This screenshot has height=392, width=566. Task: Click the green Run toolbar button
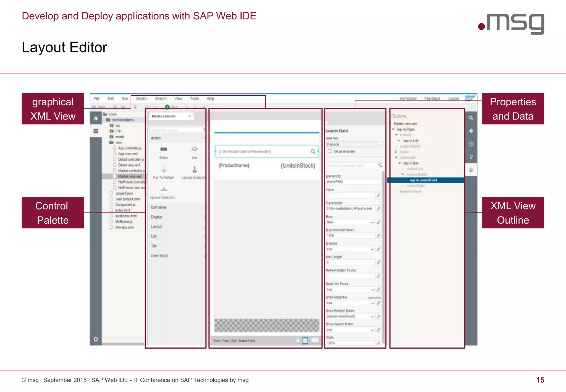pyautogui.click(x=167, y=107)
